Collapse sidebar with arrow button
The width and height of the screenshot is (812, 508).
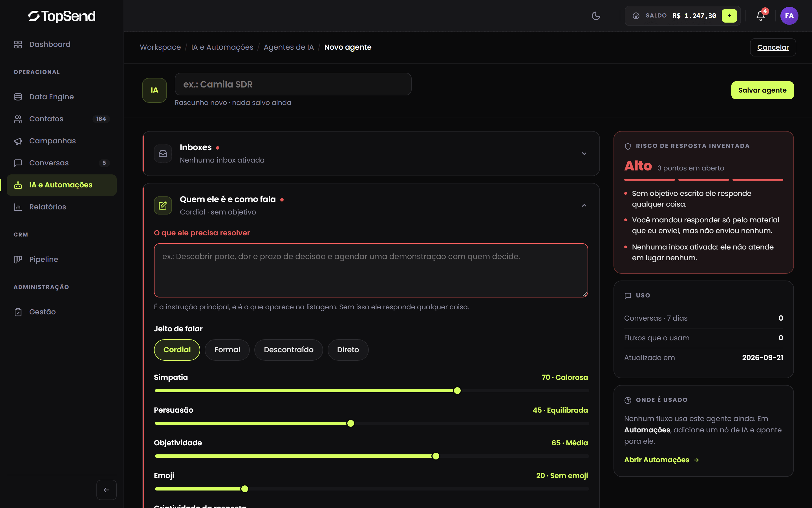click(x=106, y=490)
